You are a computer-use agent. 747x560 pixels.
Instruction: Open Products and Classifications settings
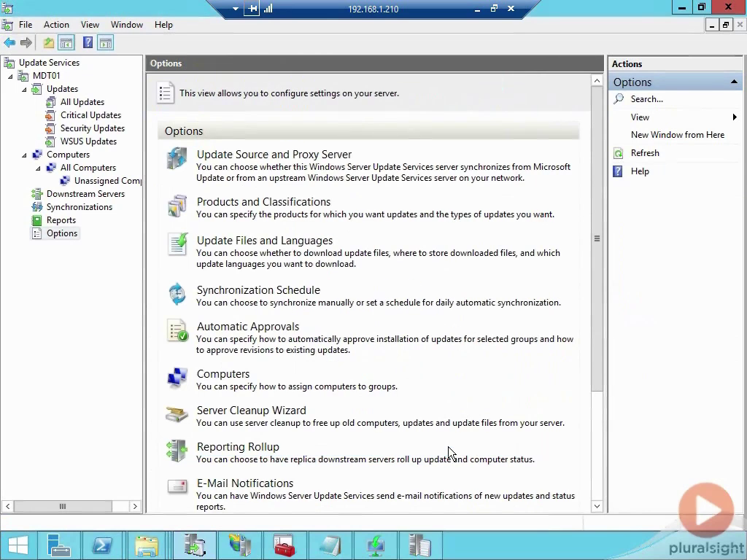263,202
